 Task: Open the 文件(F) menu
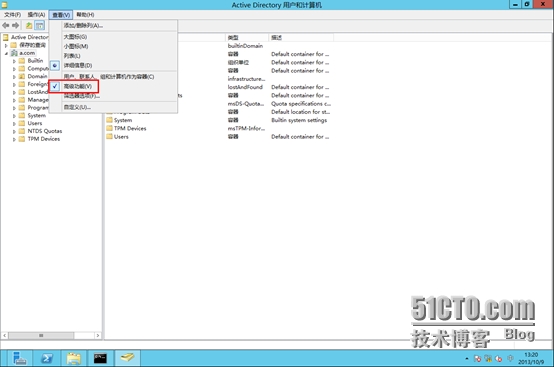[x=12, y=14]
